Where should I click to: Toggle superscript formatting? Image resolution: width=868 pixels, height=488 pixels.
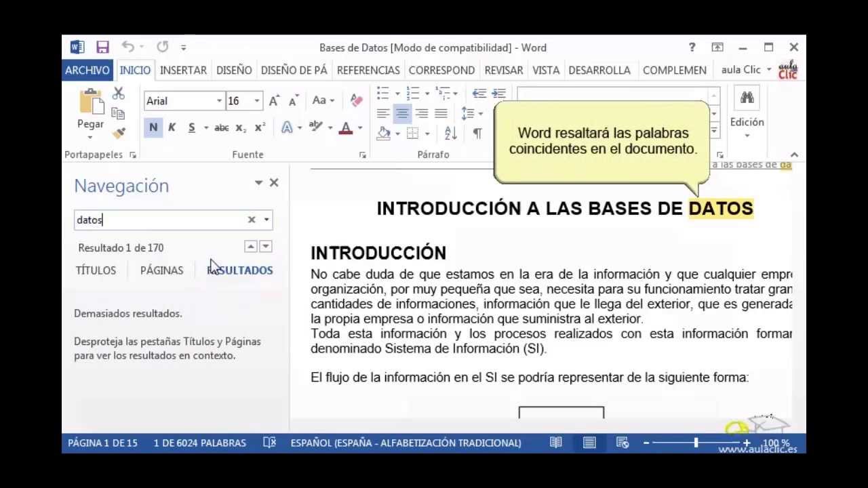click(x=260, y=127)
